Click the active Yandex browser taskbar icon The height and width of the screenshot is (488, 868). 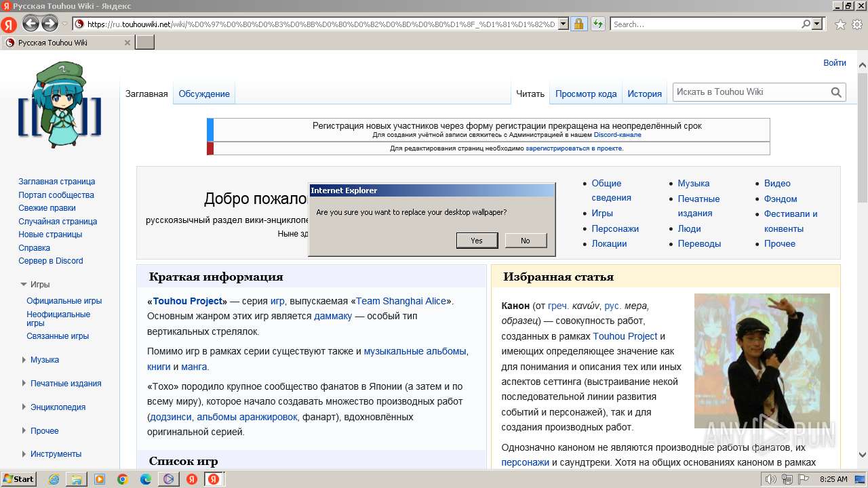click(214, 479)
